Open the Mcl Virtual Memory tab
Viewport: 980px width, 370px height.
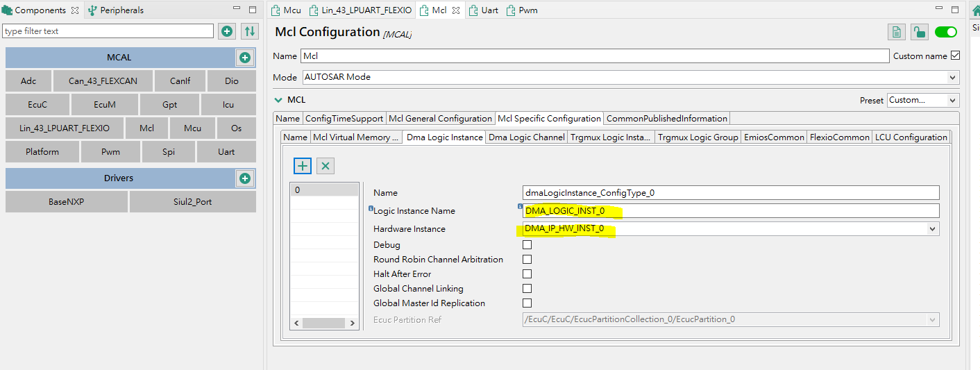coord(356,137)
